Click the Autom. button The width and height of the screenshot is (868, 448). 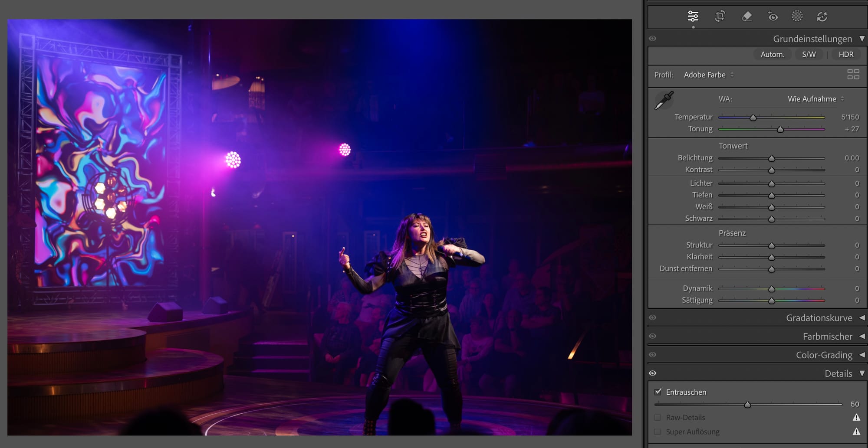click(x=772, y=54)
